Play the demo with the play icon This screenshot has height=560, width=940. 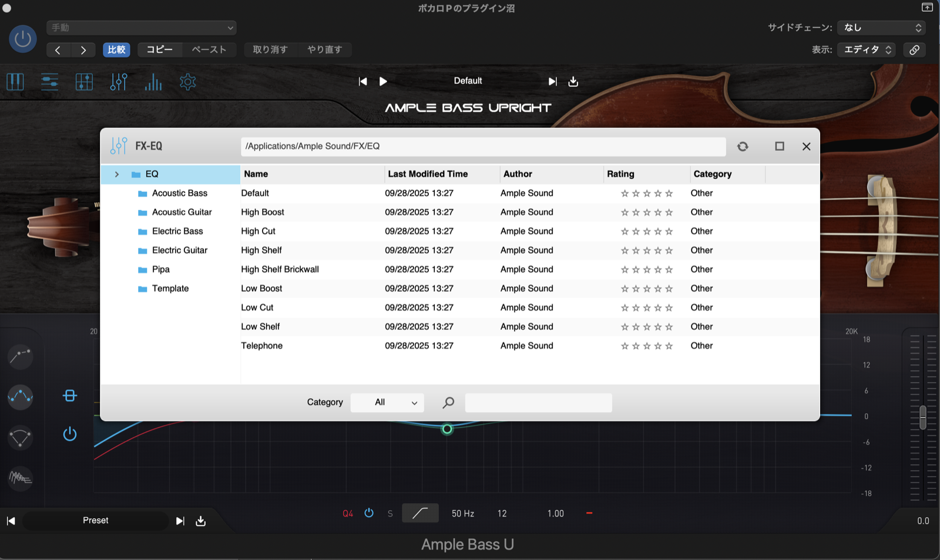[x=383, y=82]
